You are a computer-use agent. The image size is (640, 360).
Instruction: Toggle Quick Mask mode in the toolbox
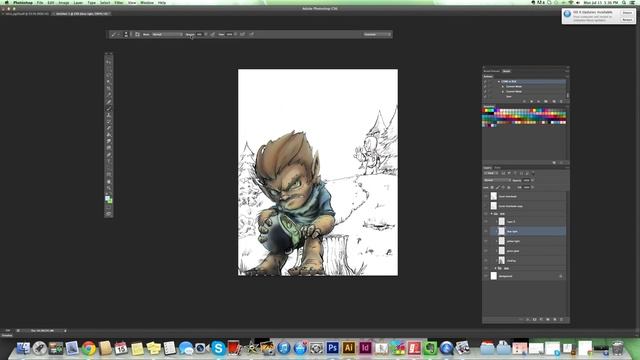tap(109, 207)
